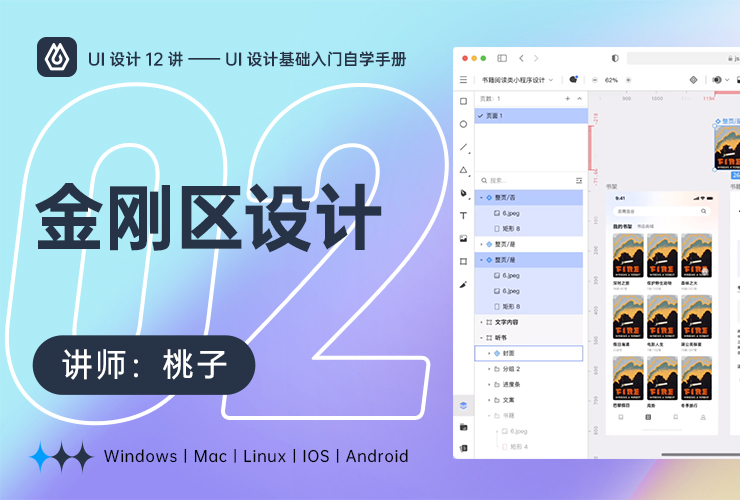Select the 听书 layer row
Viewport: 740px width, 500px height.
[529, 338]
